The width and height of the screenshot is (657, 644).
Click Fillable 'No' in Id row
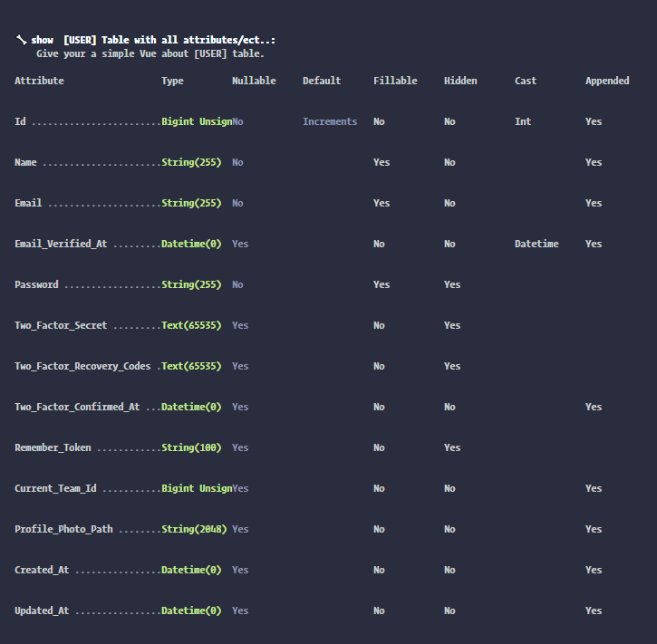click(x=379, y=121)
